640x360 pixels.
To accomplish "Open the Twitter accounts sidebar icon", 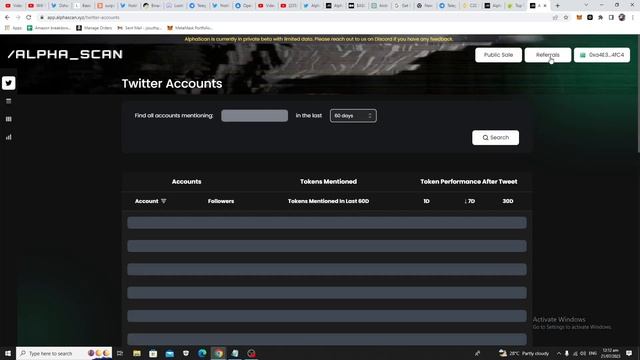I will (x=9, y=83).
